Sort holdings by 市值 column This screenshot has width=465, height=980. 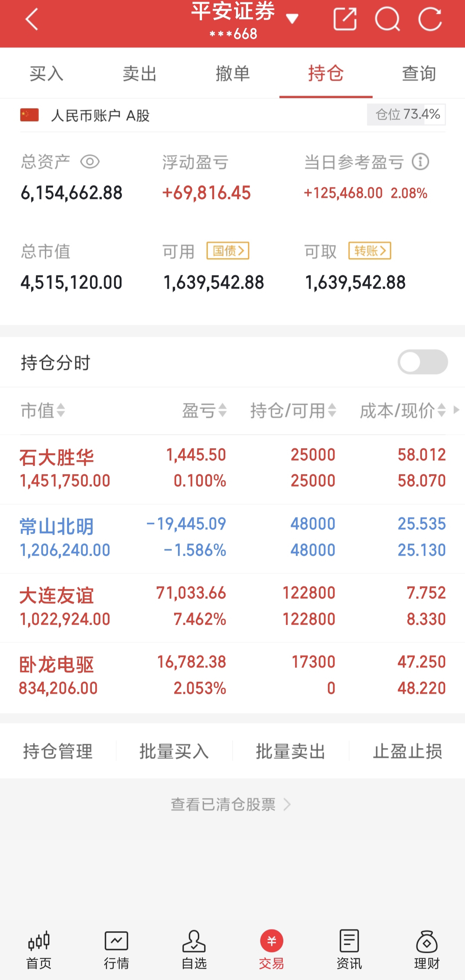click(x=43, y=410)
